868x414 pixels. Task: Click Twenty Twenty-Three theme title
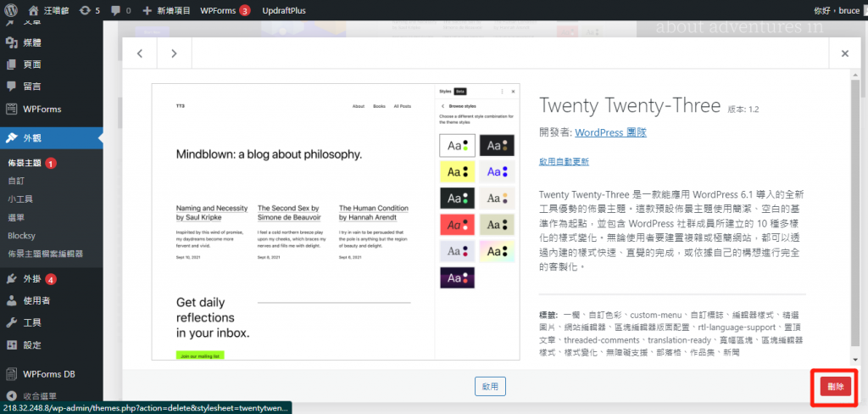pyautogui.click(x=630, y=105)
